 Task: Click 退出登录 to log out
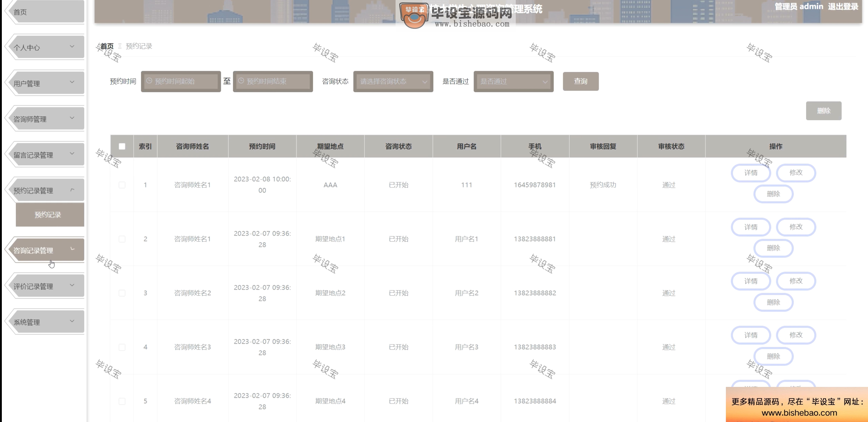click(x=843, y=6)
